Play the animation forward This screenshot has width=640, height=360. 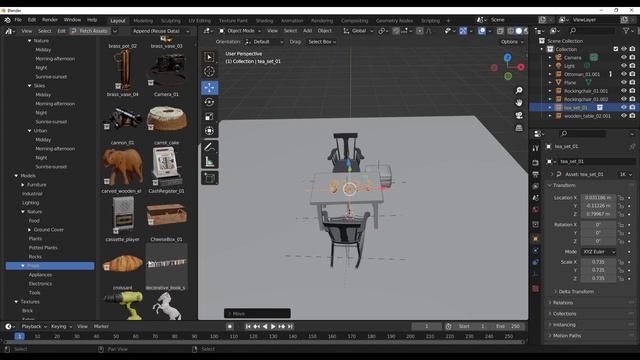tap(273, 327)
